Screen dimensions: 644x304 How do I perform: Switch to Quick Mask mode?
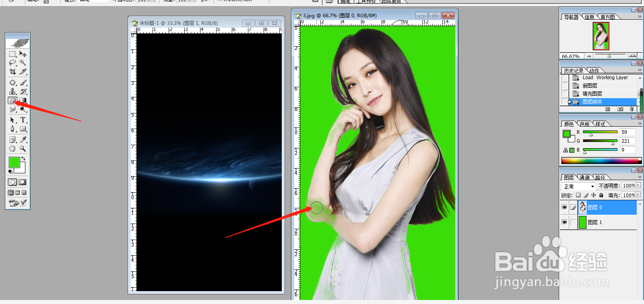point(23,182)
